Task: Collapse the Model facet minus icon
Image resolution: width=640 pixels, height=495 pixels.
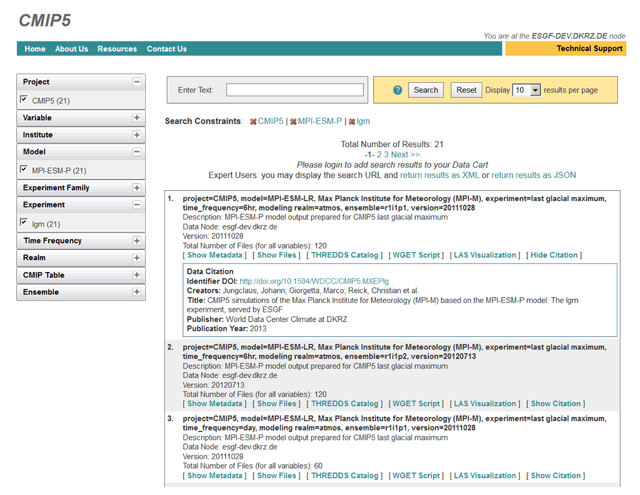Action: [137, 152]
